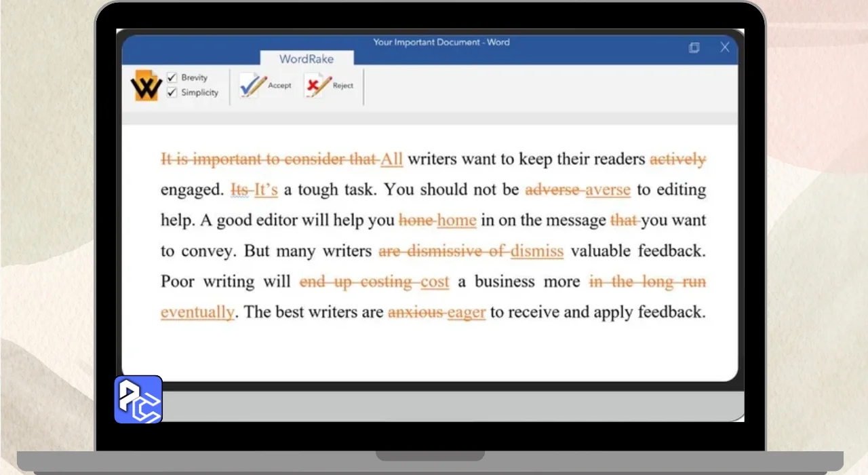868x475 pixels.
Task: Click the inserted word "averse"
Action: tap(608, 190)
